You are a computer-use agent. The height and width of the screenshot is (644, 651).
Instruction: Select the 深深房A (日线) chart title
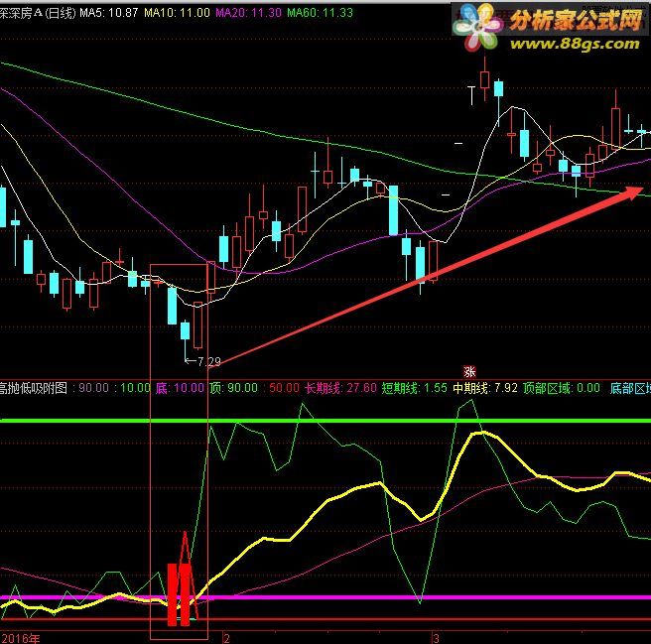38,13
